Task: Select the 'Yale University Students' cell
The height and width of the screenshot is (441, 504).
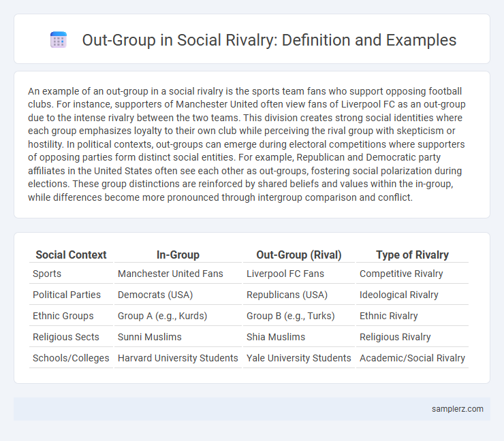Action: (x=298, y=358)
